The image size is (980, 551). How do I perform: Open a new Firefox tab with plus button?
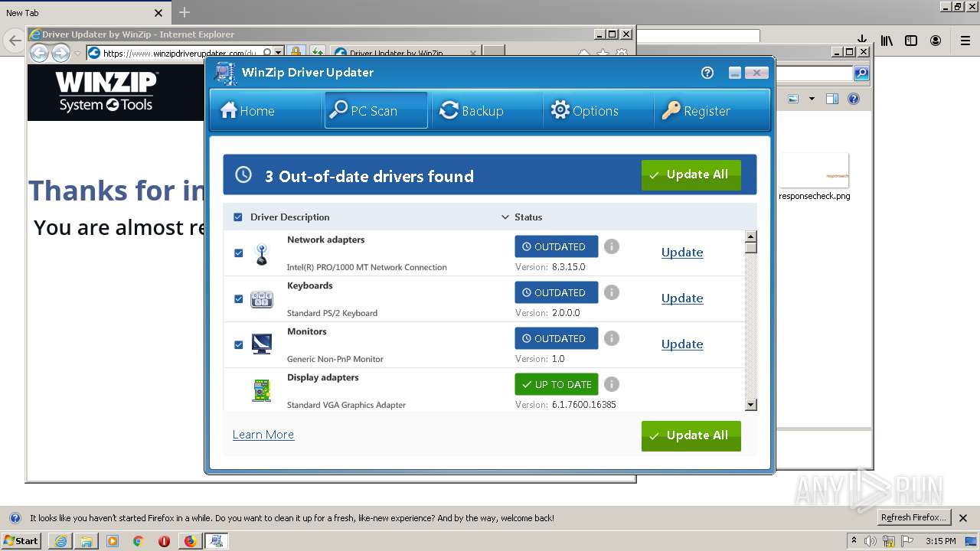pyautogui.click(x=185, y=12)
